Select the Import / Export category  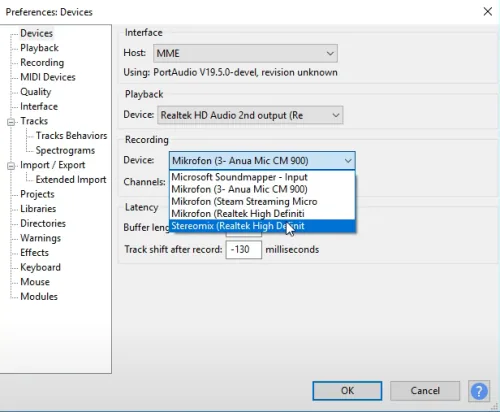(x=53, y=165)
